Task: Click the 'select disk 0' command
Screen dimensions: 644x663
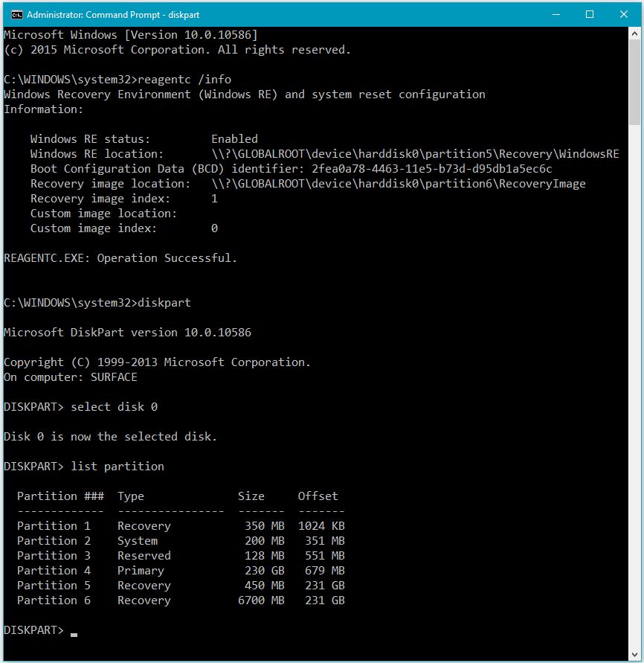Action: (x=114, y=407)
